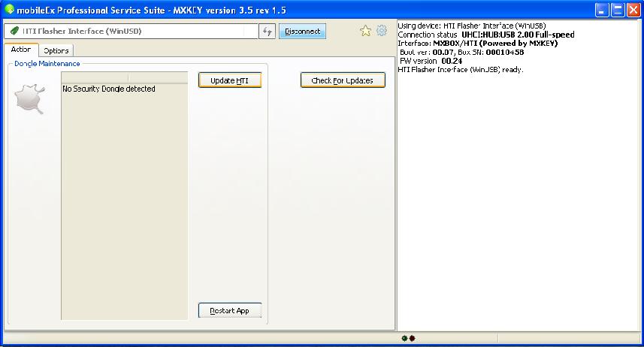Image resolution: width=644 pixels, height=347 pixels.
Task: Click the 'Boot ver: 00.07' log line
Action: tap(461, 52)
